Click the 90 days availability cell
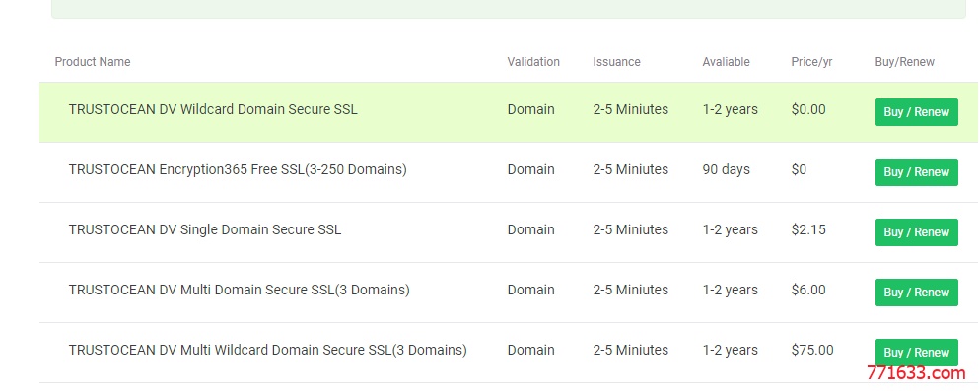This screenshot has width=980, height=391. [x=726, y=169]
